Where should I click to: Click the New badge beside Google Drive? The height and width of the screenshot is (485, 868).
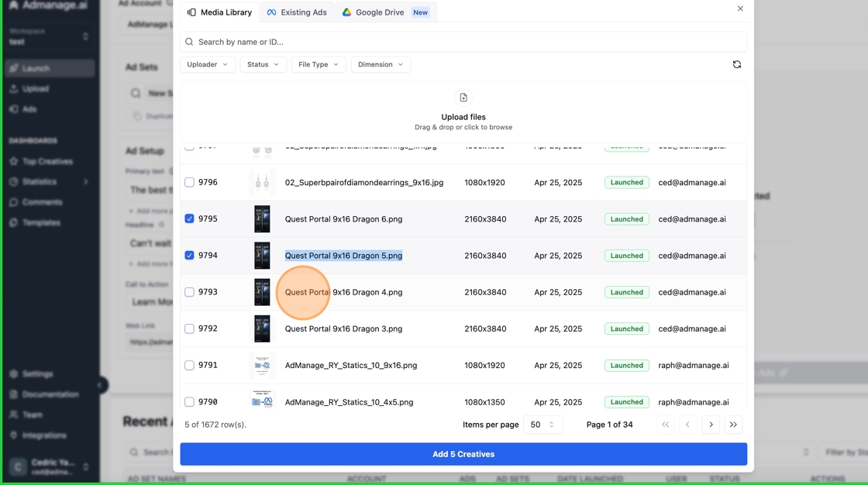(x=420, y=12)
